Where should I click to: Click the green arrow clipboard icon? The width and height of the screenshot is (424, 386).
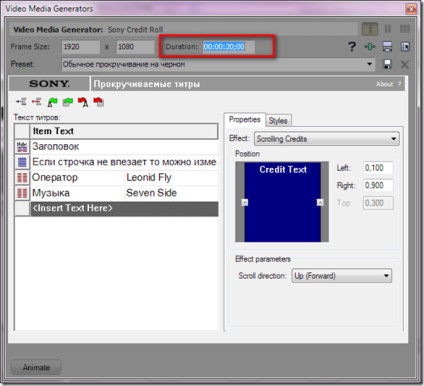tap(68, 102)
